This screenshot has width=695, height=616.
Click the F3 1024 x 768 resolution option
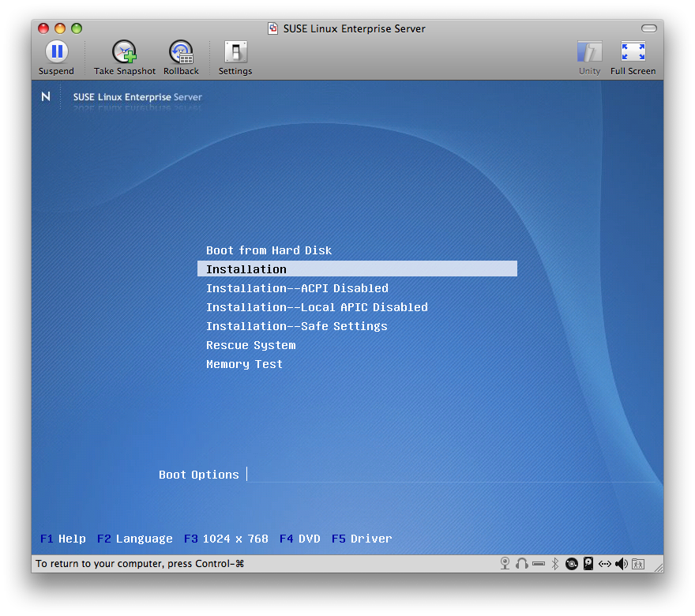click(x=226, y=539)
